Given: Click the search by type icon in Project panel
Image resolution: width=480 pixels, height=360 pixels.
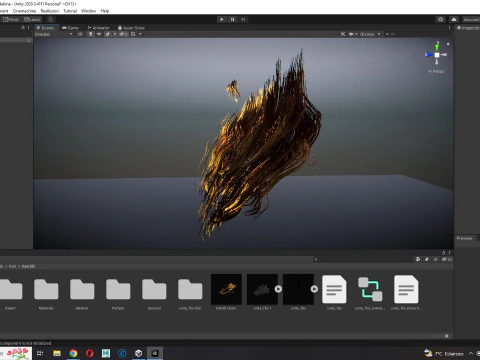Looking at the screenshot, I should point(418,259).
